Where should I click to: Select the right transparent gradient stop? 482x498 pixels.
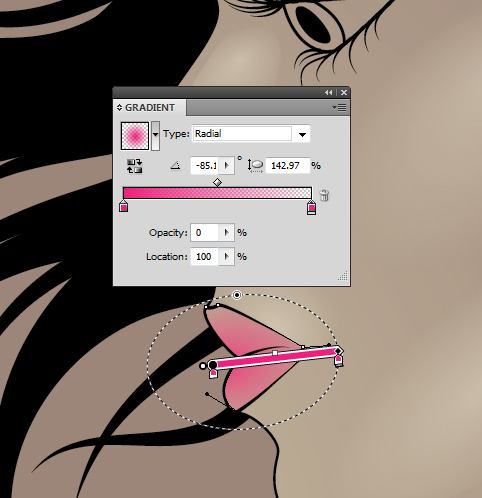point(311,207)
